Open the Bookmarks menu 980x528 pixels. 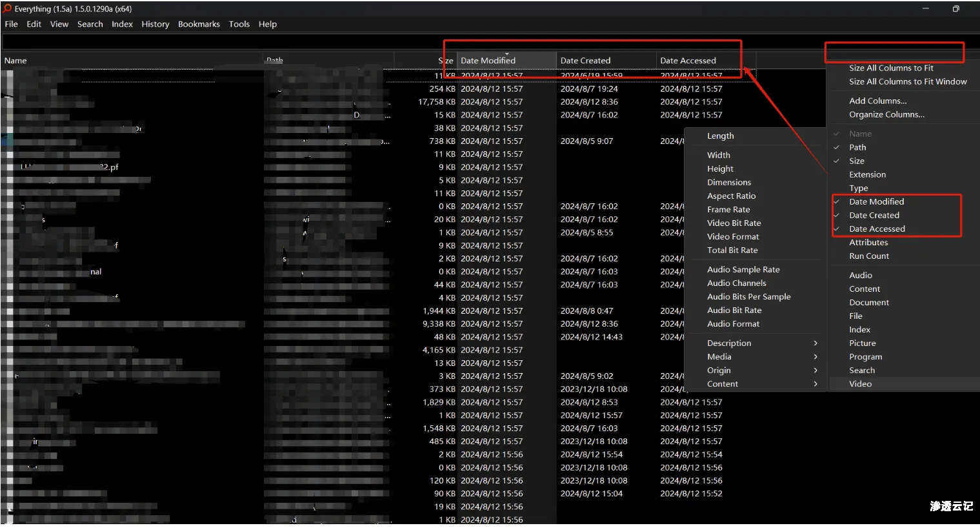point(199,24)
